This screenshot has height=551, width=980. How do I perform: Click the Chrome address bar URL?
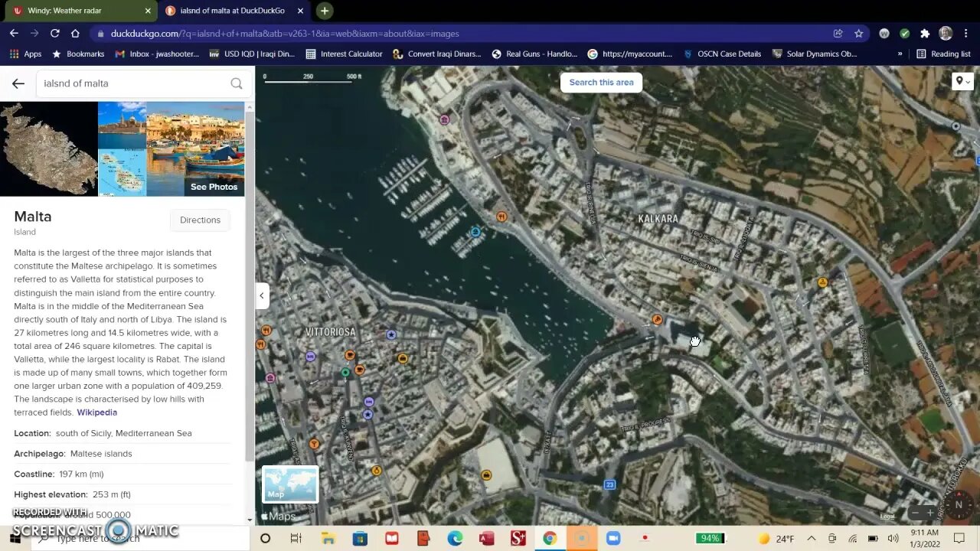coord(285,34)
